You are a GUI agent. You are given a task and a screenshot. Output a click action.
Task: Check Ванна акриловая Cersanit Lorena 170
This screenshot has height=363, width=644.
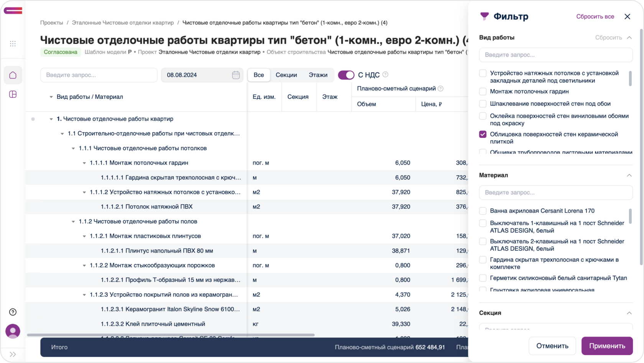(x=483, y=211)
